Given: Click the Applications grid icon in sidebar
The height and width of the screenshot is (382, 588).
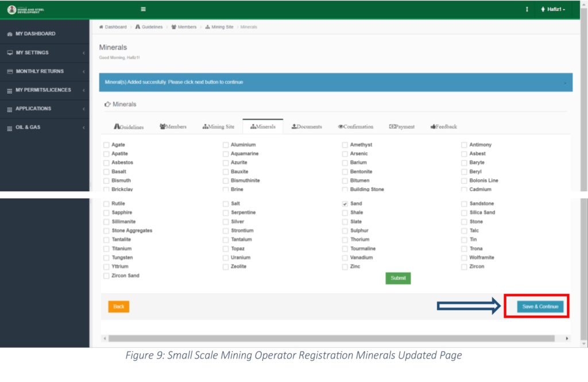Looking at the screenshot, I should (10, 109).
